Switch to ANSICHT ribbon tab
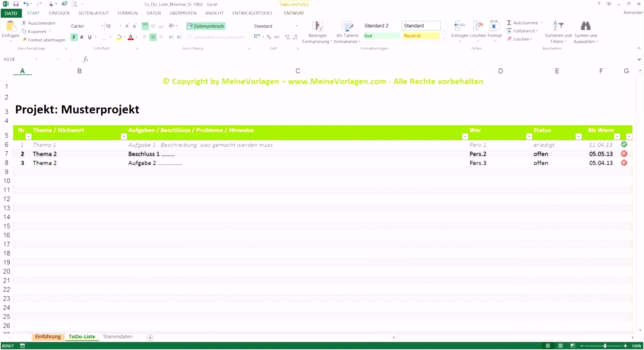Image resolution: width=644 pixels, height=350 pixels. pyautogui.click(x=214, y=13)
